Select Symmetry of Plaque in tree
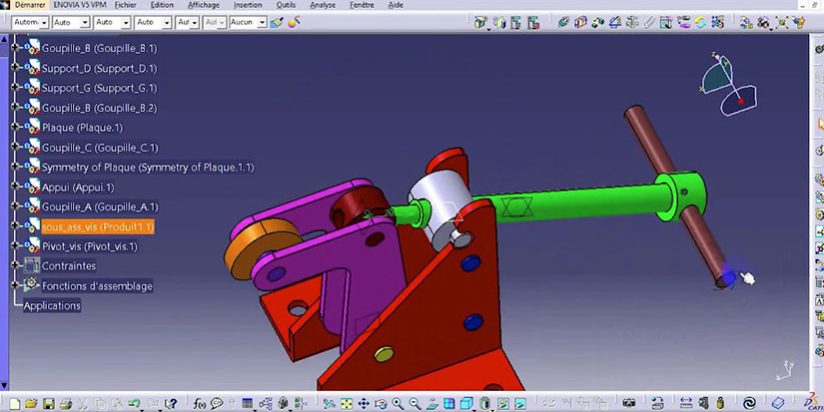 [147, 167]
